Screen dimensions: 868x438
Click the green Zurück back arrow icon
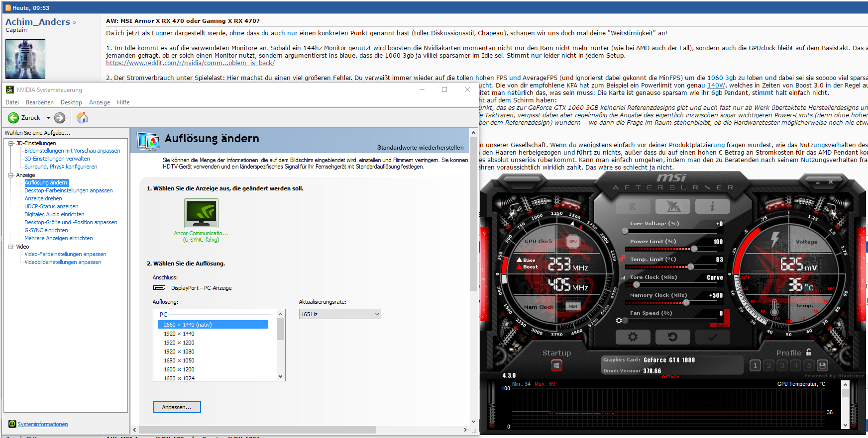(13, 118)
